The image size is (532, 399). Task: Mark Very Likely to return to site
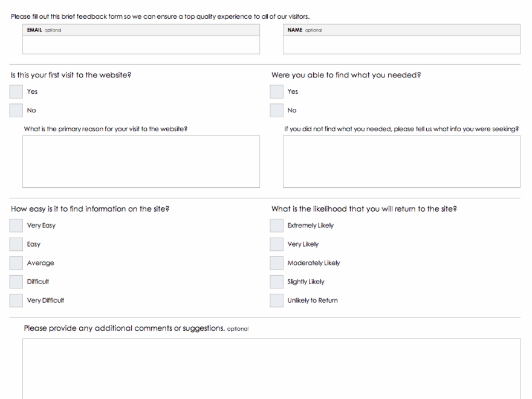click(x=276, y=244)
